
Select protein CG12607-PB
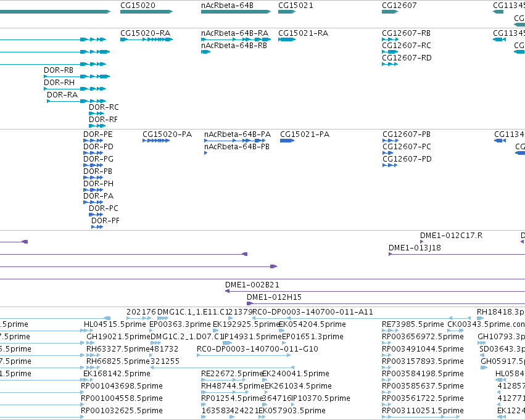(407, 134)
